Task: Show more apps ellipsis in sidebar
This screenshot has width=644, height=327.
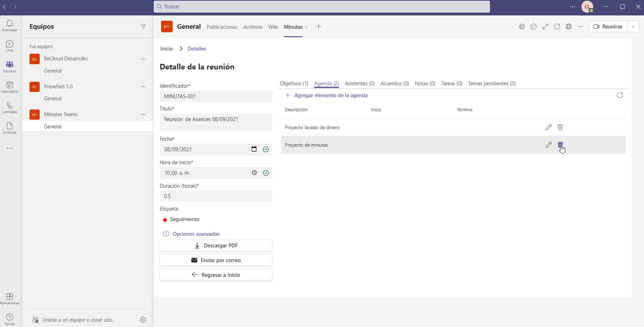Action: 9,148
